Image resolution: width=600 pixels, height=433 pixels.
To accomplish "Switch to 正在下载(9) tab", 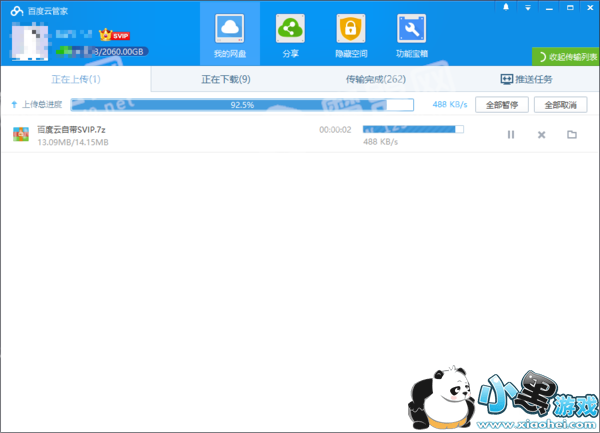I will pos(226,79).
